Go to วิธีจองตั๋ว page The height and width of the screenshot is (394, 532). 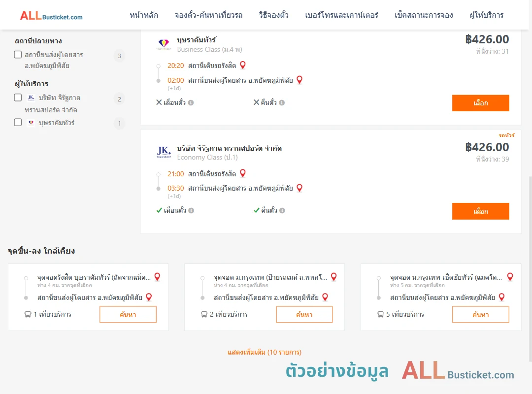coord(273,15)
